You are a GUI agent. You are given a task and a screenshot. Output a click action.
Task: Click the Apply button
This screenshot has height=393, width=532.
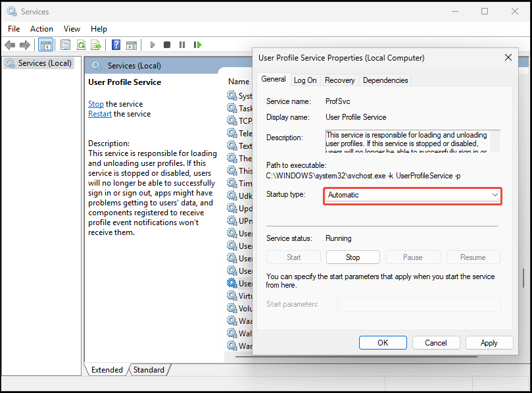tap(489, 343)
